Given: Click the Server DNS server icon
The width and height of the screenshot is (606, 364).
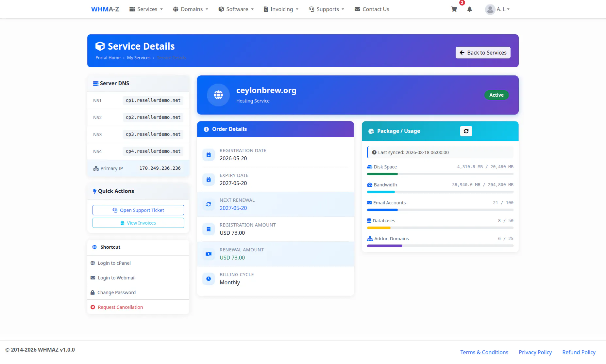Looking at the screenshot, I should (x=96, y=84).
